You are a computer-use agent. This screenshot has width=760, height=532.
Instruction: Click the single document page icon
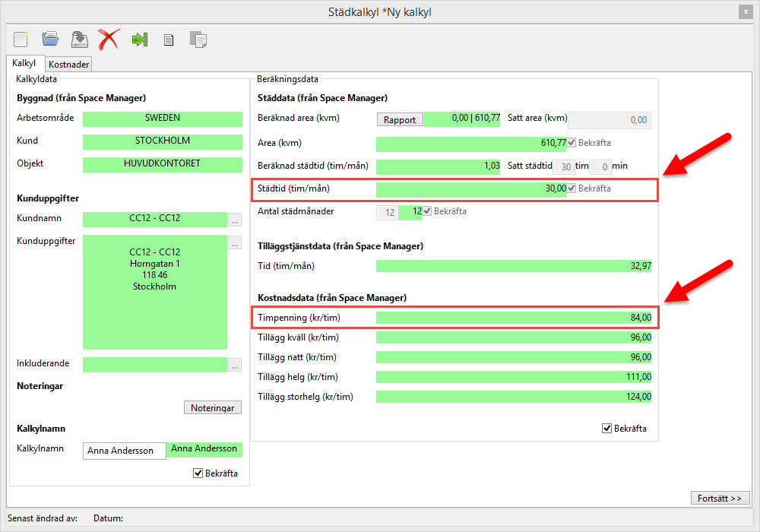(x=169, y=40)
